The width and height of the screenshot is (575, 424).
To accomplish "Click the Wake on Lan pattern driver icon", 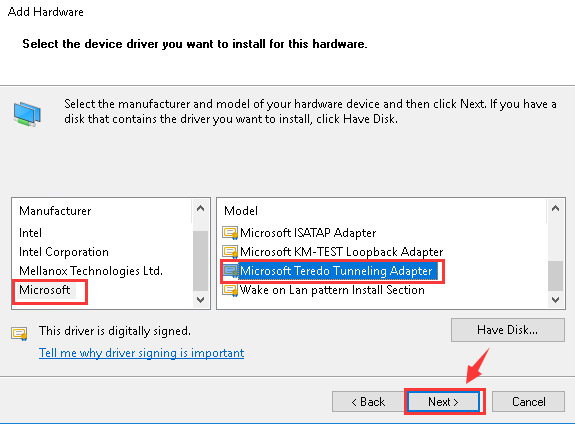I will click(230, 290).
